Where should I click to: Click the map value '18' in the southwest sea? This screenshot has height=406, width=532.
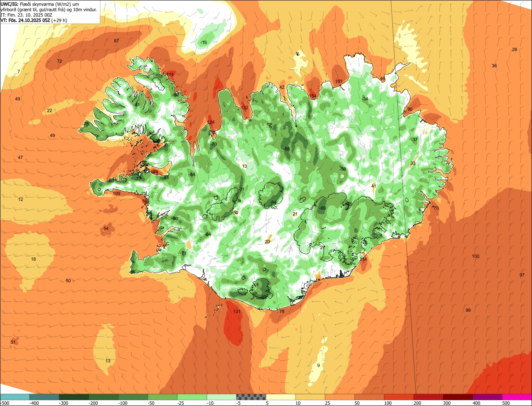(x=33, y=259)
